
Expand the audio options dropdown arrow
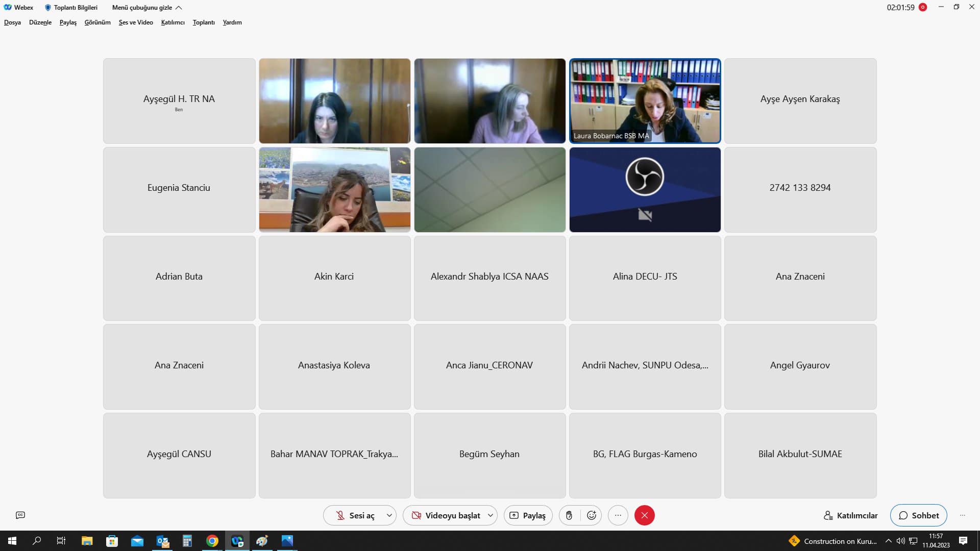389,515
